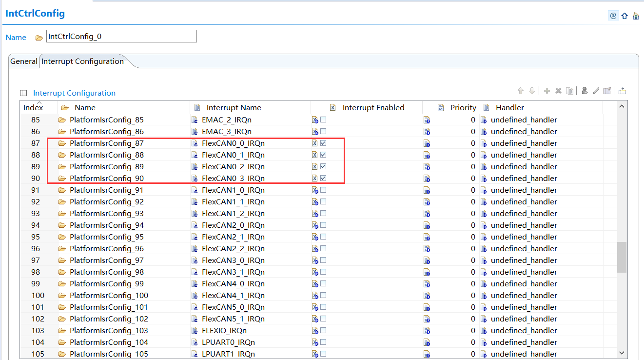Viewport: 644px width, 360px height.
Task: Click the @ link-with-editor icon
Action: point(613,16)
